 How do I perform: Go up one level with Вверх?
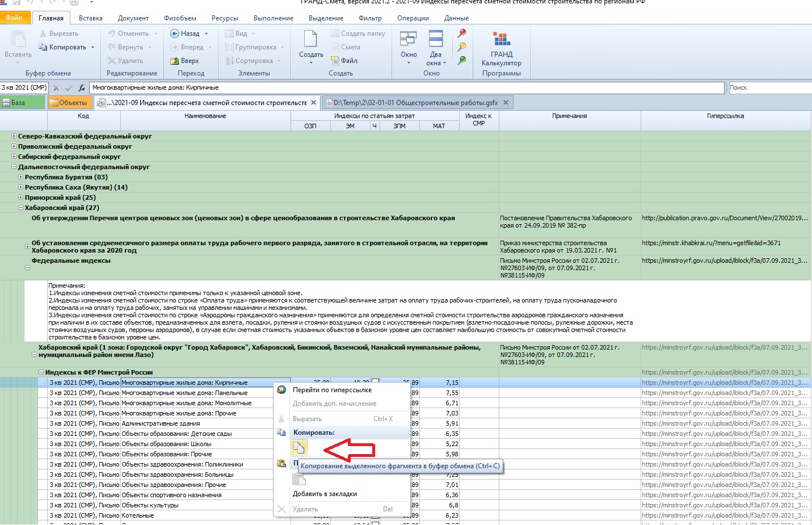185,61
